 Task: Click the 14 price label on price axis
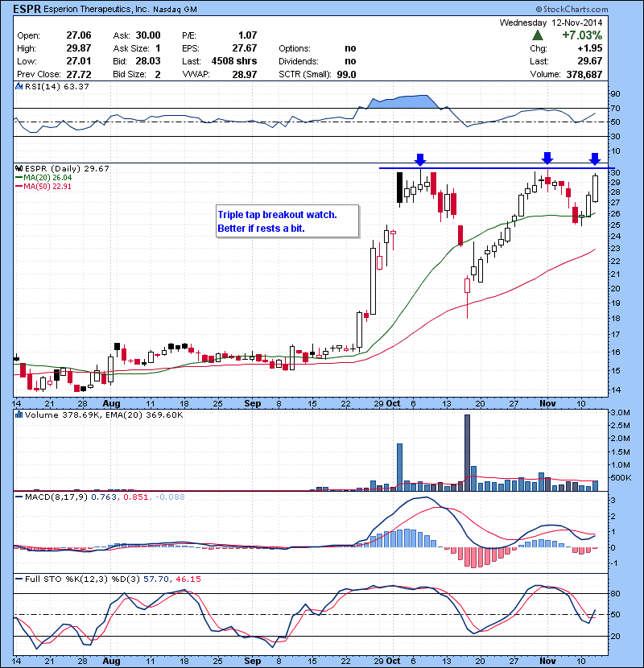[616, 390]
